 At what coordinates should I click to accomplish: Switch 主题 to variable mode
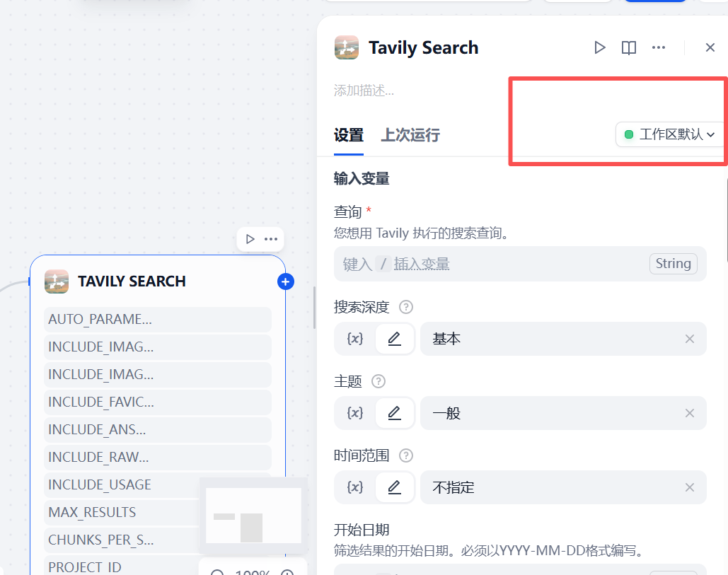point(355,413)
